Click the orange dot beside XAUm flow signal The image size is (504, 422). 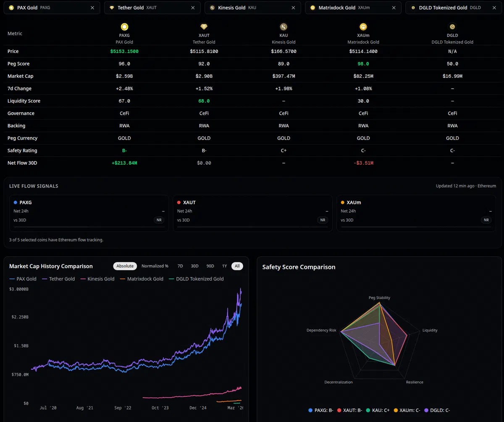tap(343, 202)
